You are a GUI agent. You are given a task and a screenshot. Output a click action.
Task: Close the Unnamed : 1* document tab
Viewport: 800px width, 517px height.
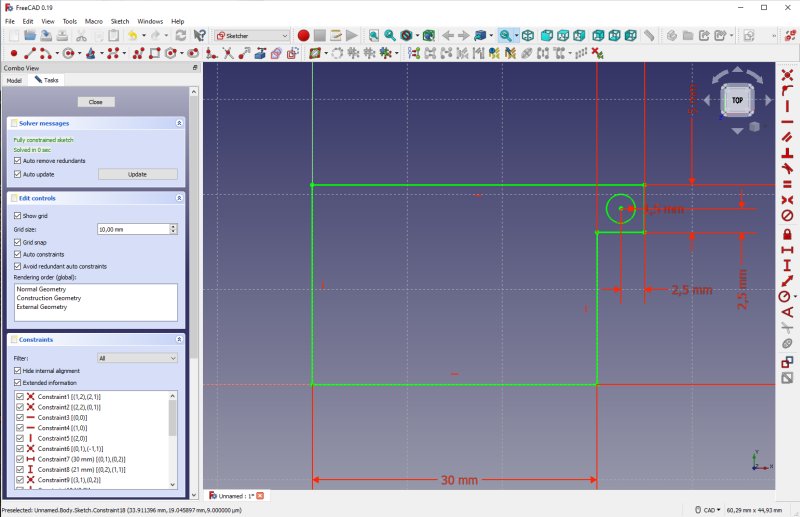coord(260,496)
